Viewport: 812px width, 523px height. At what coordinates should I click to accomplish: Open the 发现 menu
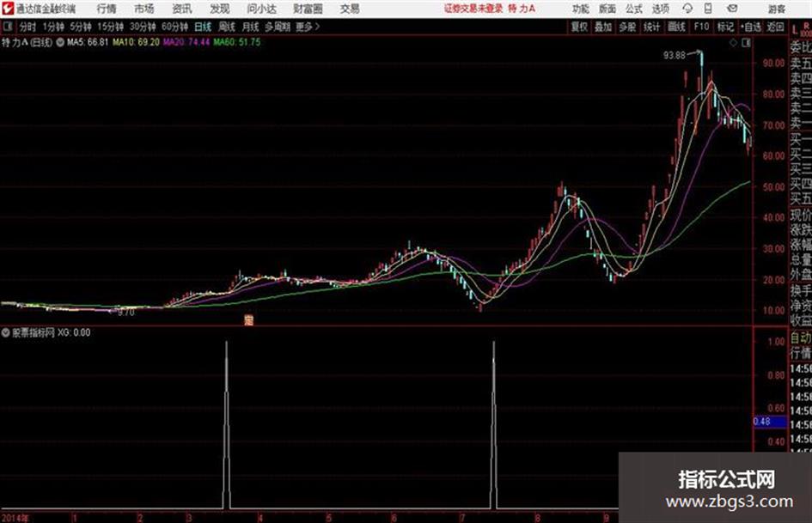coord(220,9)
